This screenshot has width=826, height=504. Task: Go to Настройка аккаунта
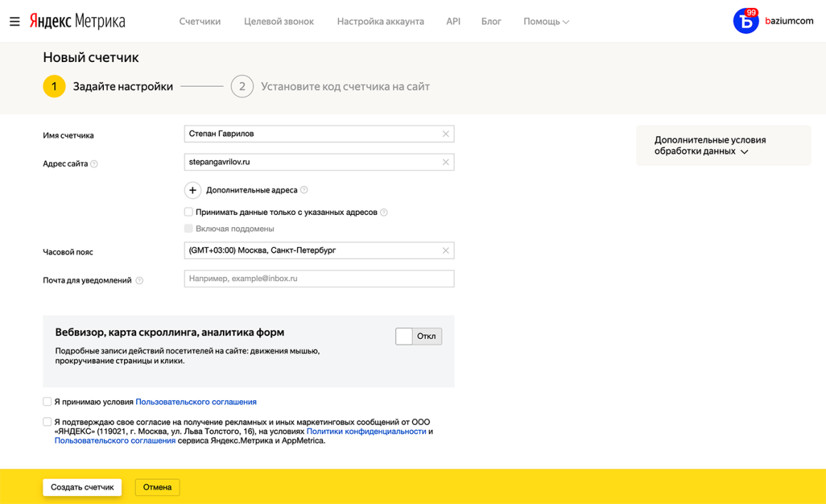(380, 21)
